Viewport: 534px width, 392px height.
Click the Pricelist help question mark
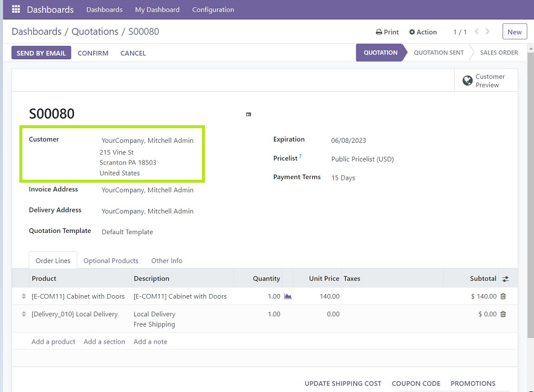(301, 156)
